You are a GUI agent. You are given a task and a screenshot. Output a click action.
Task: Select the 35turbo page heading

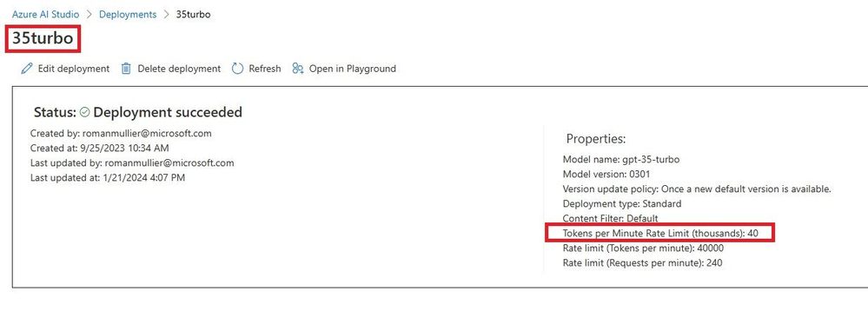tap(43, 39)
